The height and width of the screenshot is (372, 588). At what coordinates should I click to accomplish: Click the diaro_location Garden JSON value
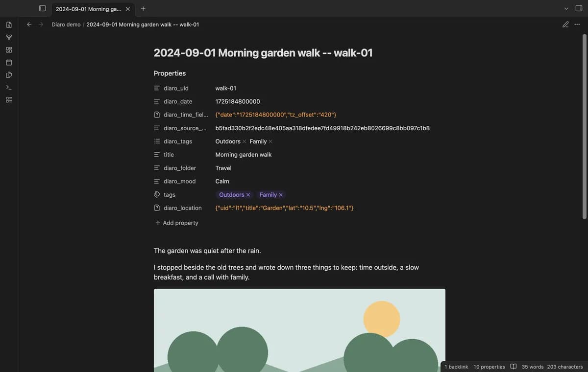[x=285, y=208]
